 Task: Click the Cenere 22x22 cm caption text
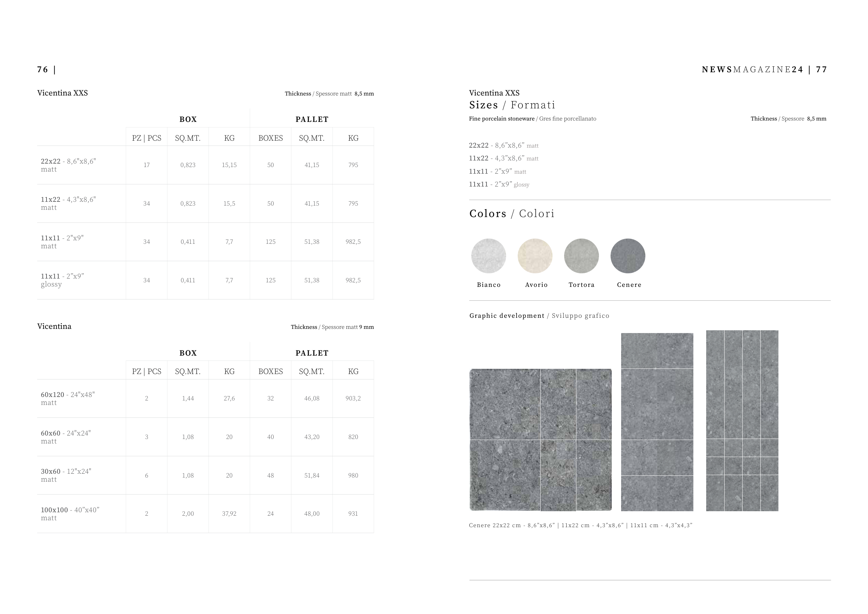(580, 525)
